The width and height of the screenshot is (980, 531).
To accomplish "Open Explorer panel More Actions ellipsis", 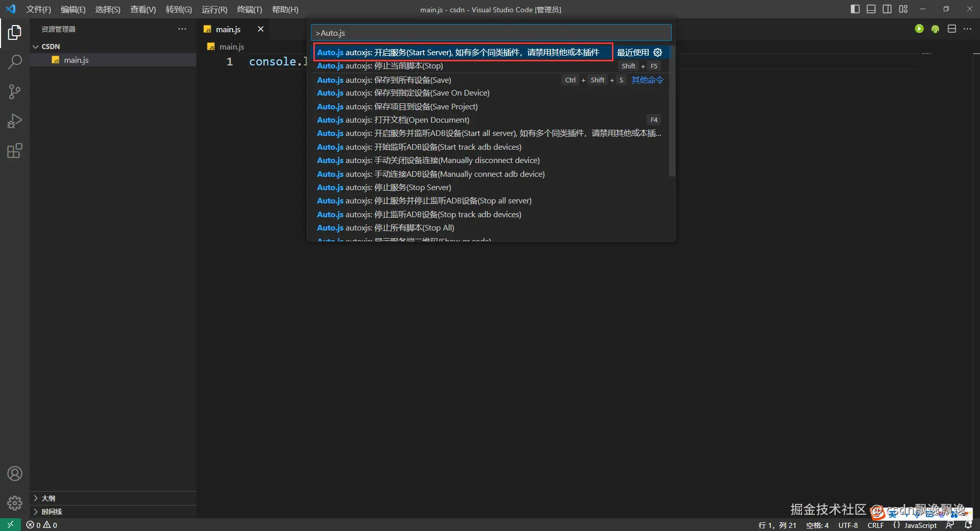I will tap(182, 29).
